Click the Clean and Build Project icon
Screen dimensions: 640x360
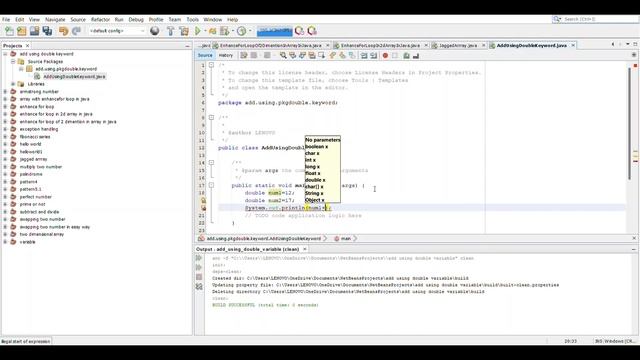click(x=184, y=31)
